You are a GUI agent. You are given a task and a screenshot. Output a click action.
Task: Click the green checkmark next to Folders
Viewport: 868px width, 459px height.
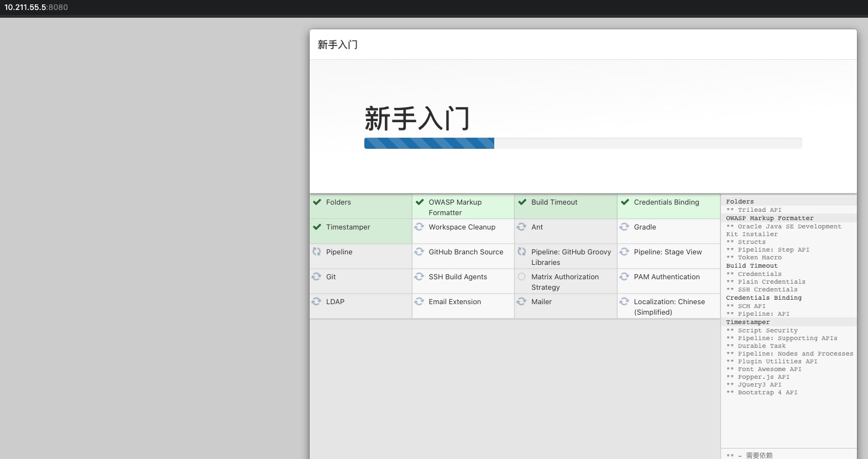click(x=317, y=202)
